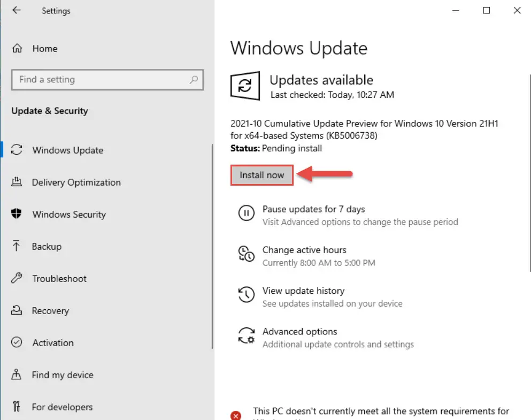Click the main panel vertical scrollbar
The width and height of the screenshot is (531, 420).
(530, 173)
